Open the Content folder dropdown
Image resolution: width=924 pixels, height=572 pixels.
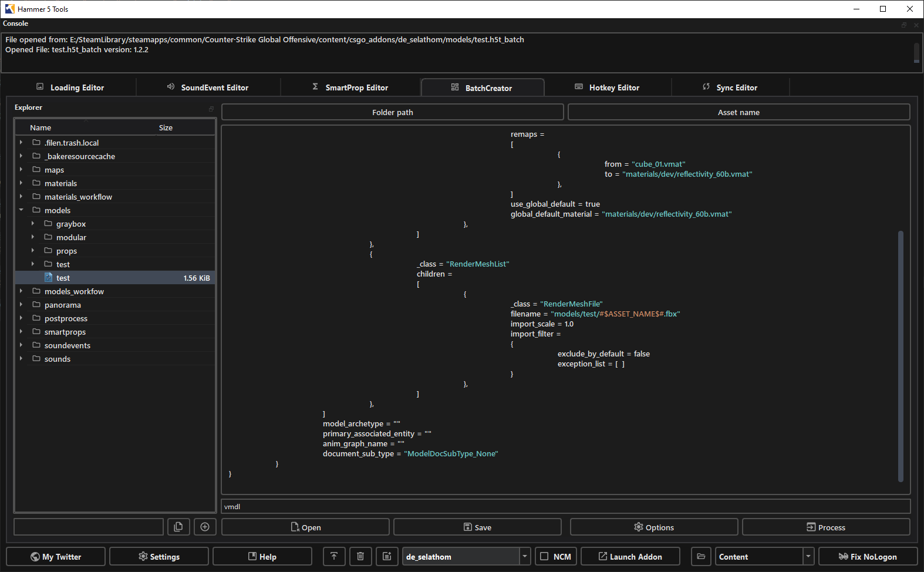point(808,556)
